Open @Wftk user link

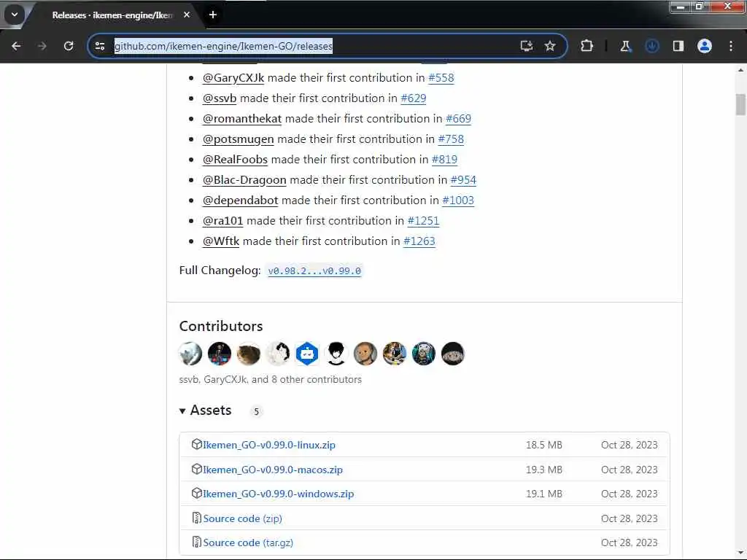pos(221,242)
